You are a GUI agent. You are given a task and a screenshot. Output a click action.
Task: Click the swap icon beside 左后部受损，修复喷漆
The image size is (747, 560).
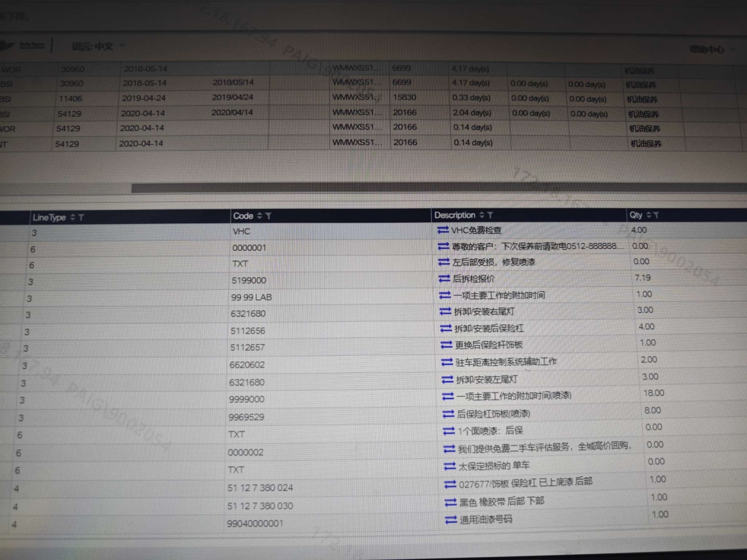click(x=444, y=262)
